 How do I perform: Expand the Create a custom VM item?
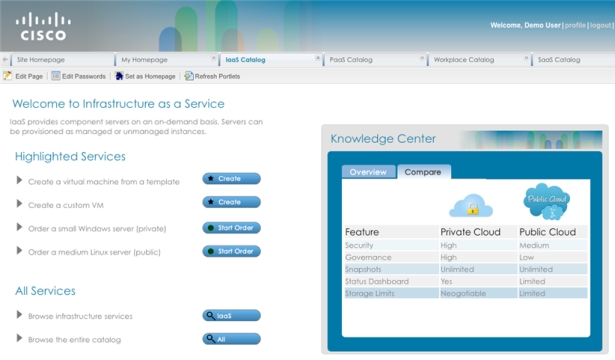tap(19, 204)
